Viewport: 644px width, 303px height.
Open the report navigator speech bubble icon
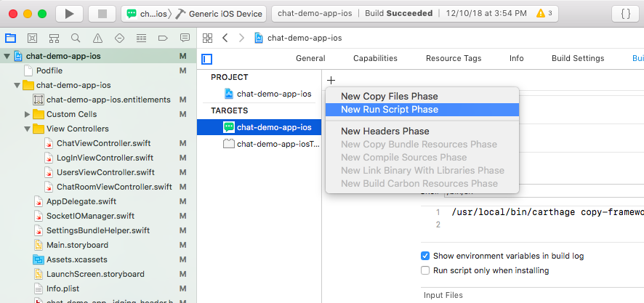pos(185,39)
